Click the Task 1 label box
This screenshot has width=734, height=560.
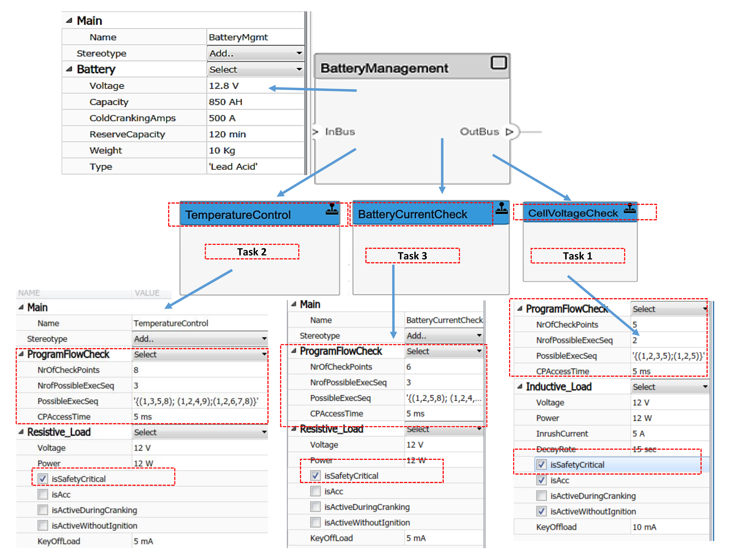click(x=577, y=256)
